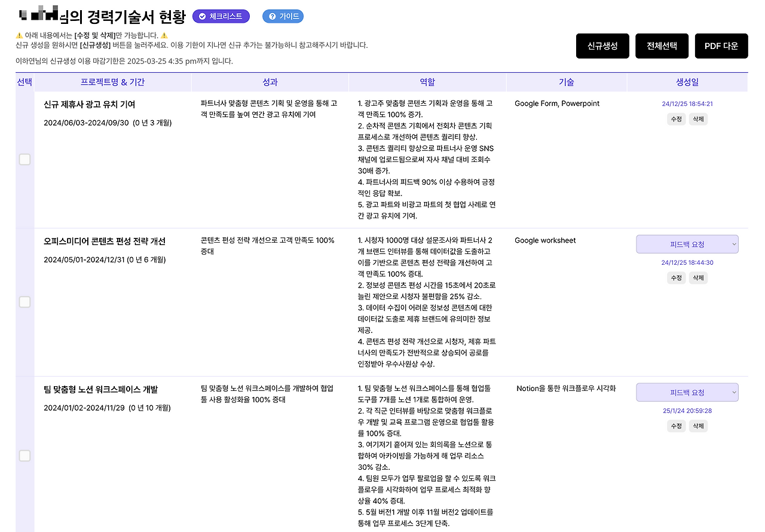Screen dimensions: 765x532
Task: Open 피드백 요청 dropdown on 노션 워크스페이스 row
Action: point(687,392)
